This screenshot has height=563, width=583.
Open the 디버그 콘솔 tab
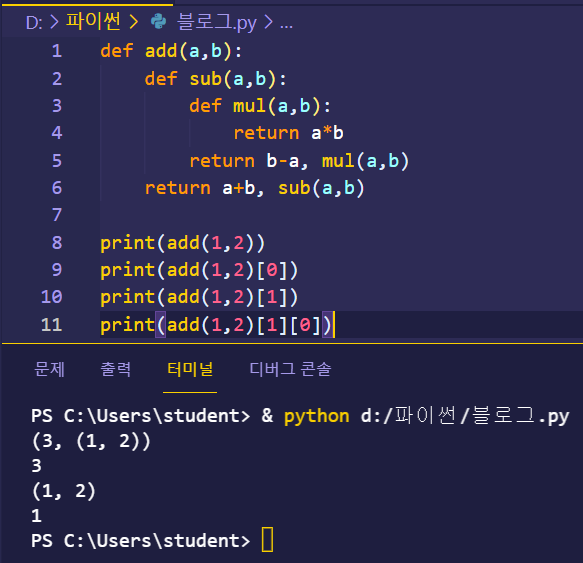(290, 369)
